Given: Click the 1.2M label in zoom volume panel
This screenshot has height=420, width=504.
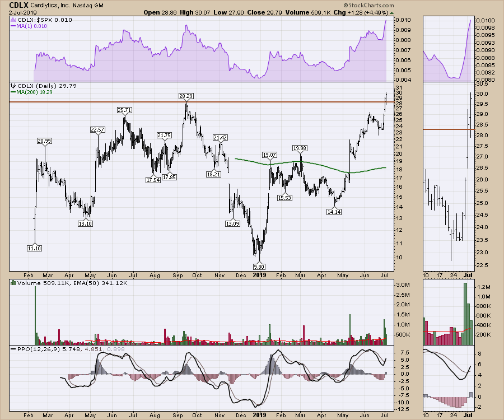Looking at the screenshot, I should [484, 287].
